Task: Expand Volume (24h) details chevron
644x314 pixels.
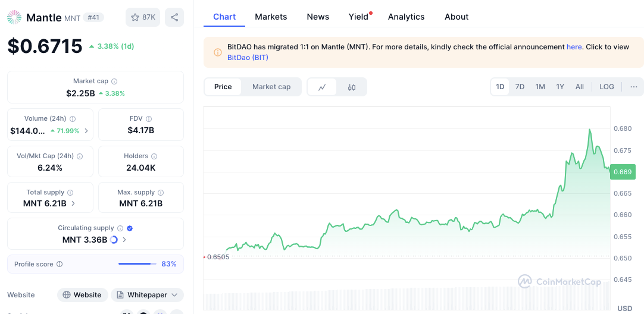Action: pos(86,131)
